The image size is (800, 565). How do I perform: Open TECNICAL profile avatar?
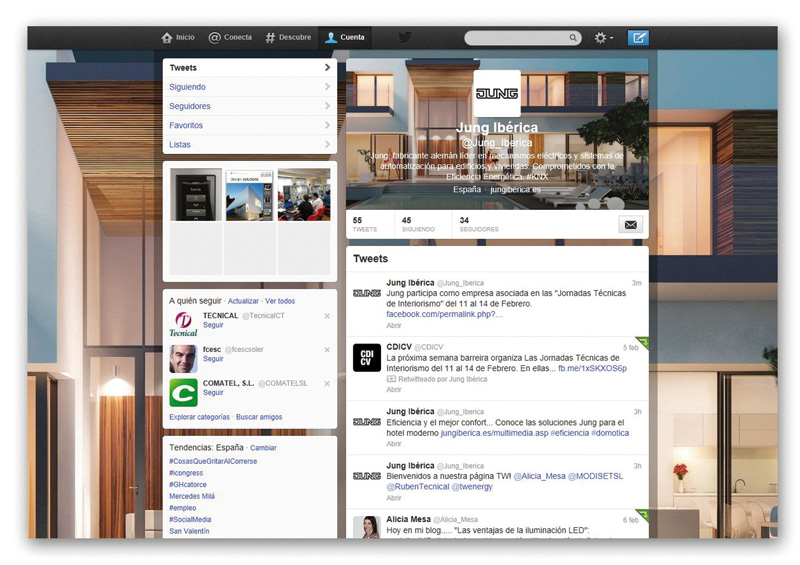pos(183,324)
